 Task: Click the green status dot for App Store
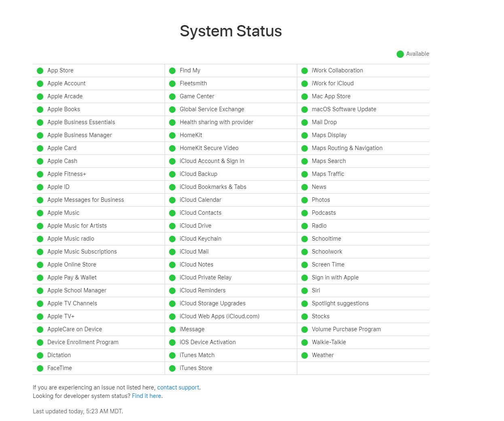[40, 71]
